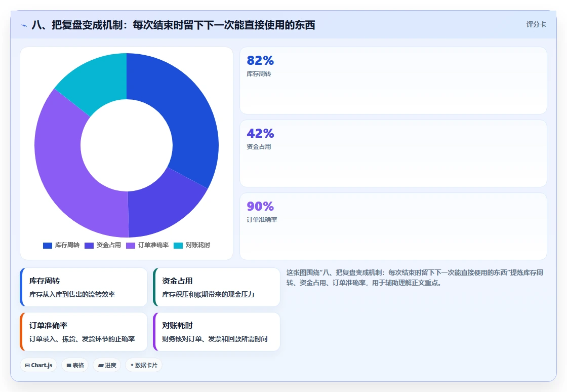Toggle the 订单准确率 legend entry
The width and height of the screenshot is (567, 392).
[147, 245]
